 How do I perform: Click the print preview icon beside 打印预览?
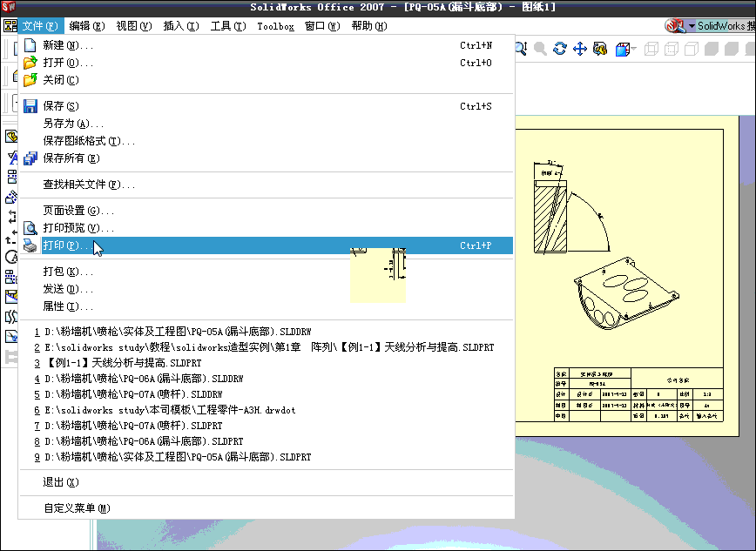30,227
